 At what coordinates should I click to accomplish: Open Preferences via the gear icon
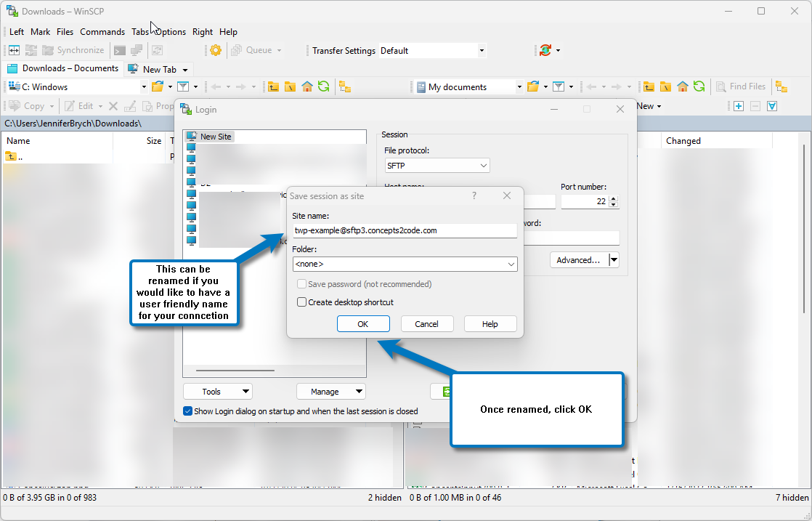(x=216, y=50)
